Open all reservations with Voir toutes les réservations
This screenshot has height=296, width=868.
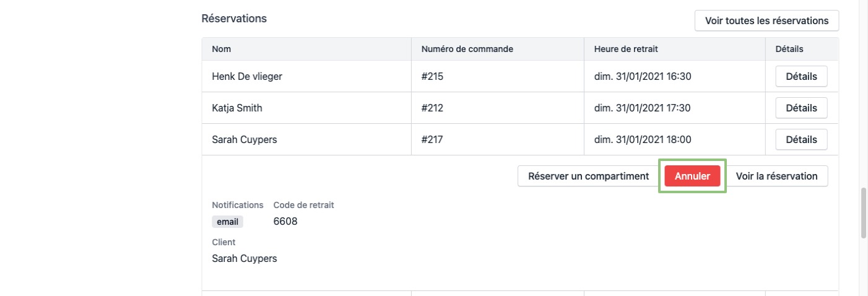(x=766, y=20)
